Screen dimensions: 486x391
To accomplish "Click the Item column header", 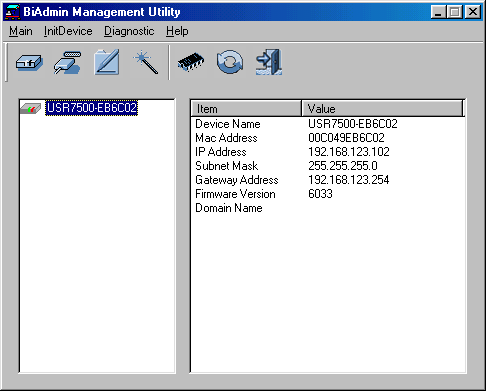I will point(246,109).
